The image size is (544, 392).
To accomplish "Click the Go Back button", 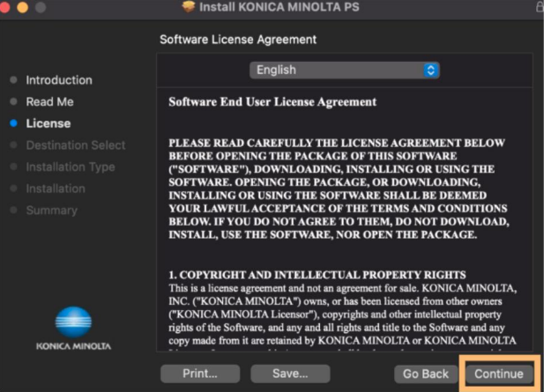I will tap(426, 374).
